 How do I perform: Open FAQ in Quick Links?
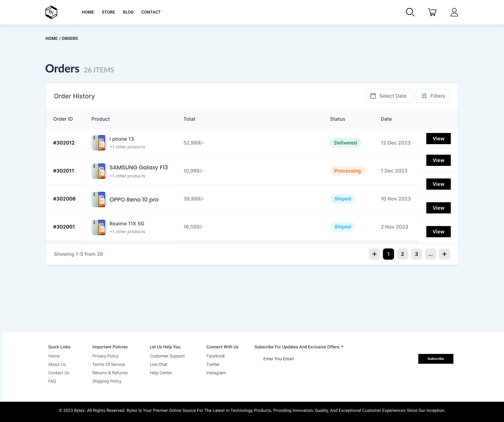pyautogui.click(x=52, y=381)
